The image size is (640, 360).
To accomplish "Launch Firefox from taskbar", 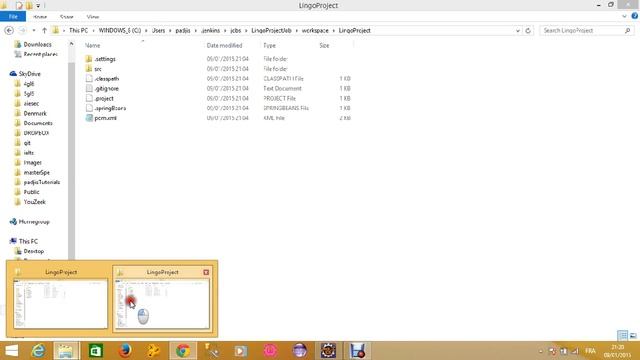I will [x=125, y=351].
